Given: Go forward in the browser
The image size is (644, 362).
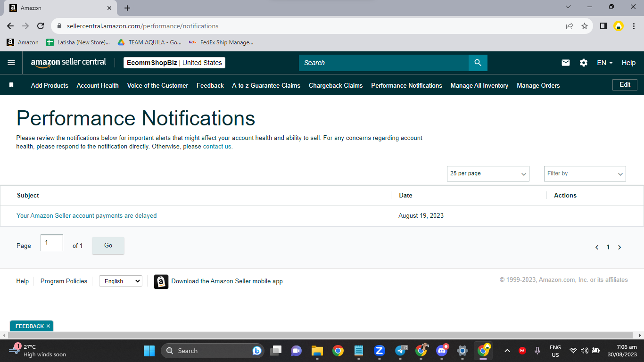Looking at the screenshot, I should pyautogui.click(x=25, y=26).
